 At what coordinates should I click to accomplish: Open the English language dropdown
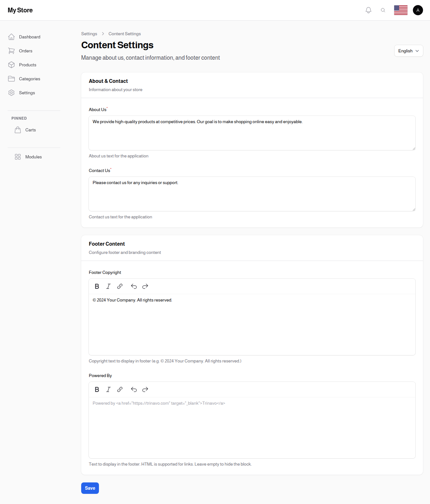tap(408, 51)
